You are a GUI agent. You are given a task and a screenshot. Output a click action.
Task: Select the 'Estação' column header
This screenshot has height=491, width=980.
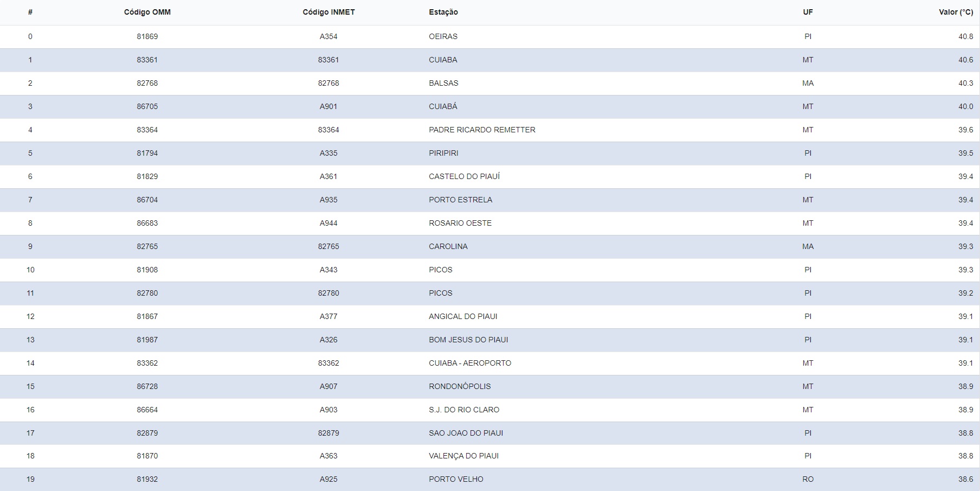click(443, 12)
